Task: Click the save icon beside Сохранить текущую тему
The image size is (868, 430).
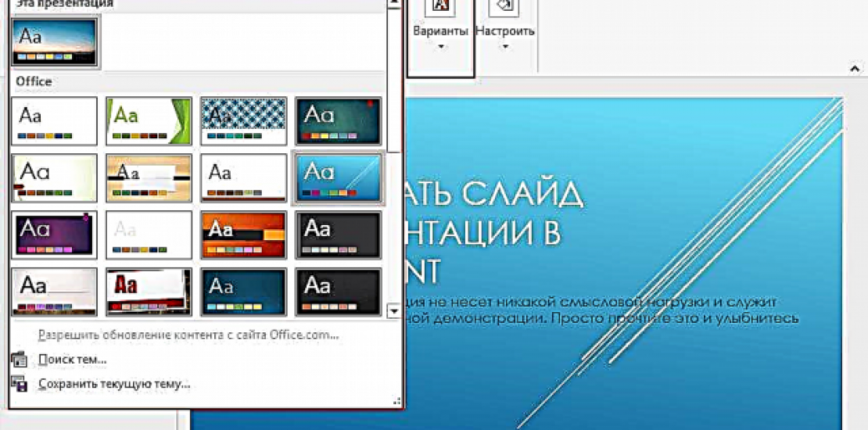Action: click(20, 384)
